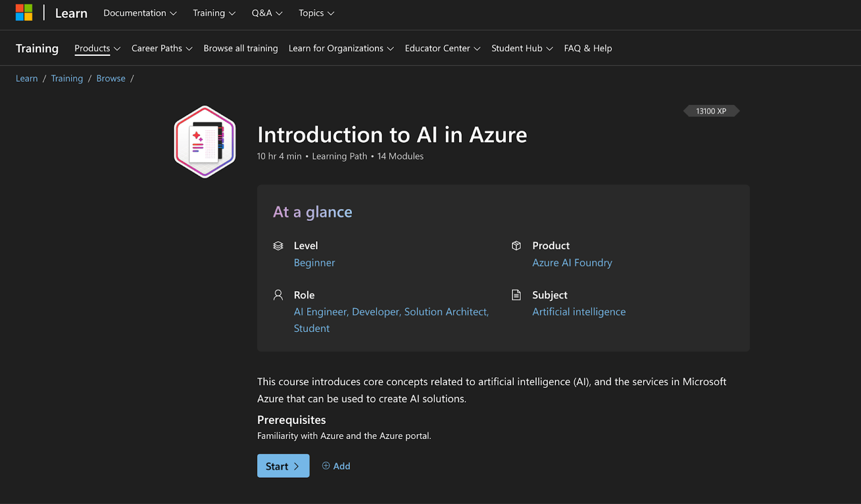
Task: Click the plus icon beside Add
Action: point(326,466)
